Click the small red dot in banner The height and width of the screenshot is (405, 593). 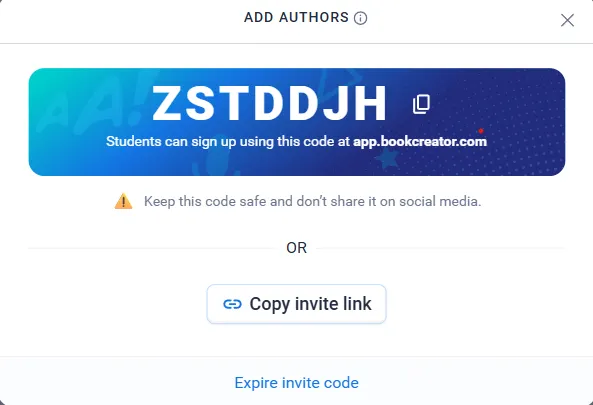click(x=481, y=131)
